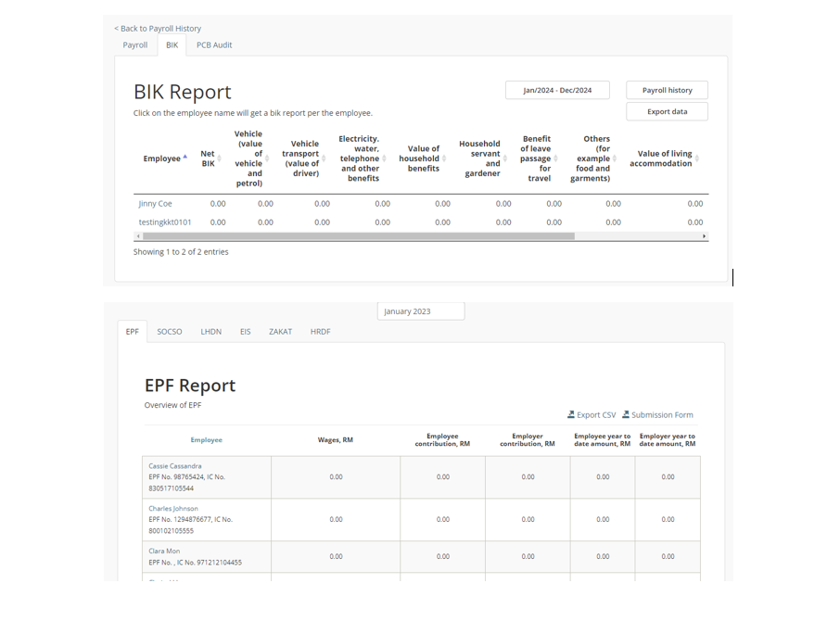Sort by Vehicle (value of vehicle and petrol) column
This screenshot has height=621, width=840.
tap(267, 158)
